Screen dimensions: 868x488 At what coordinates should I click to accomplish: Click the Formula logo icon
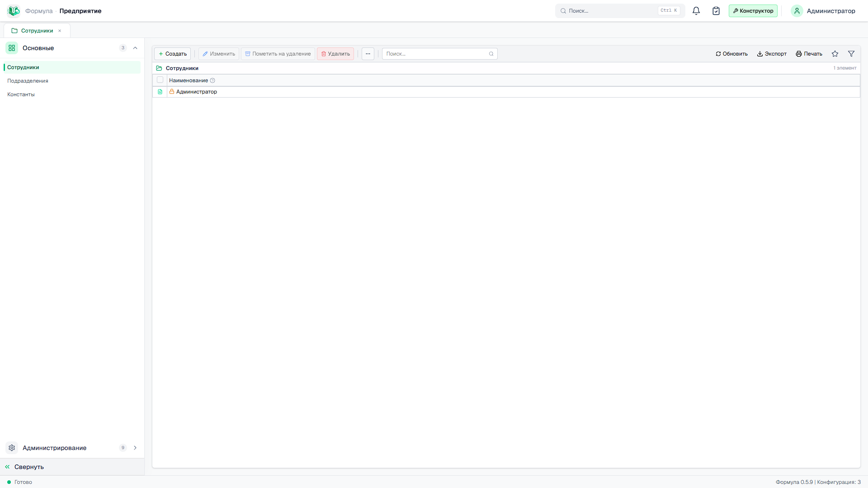(x=14, y=11)
